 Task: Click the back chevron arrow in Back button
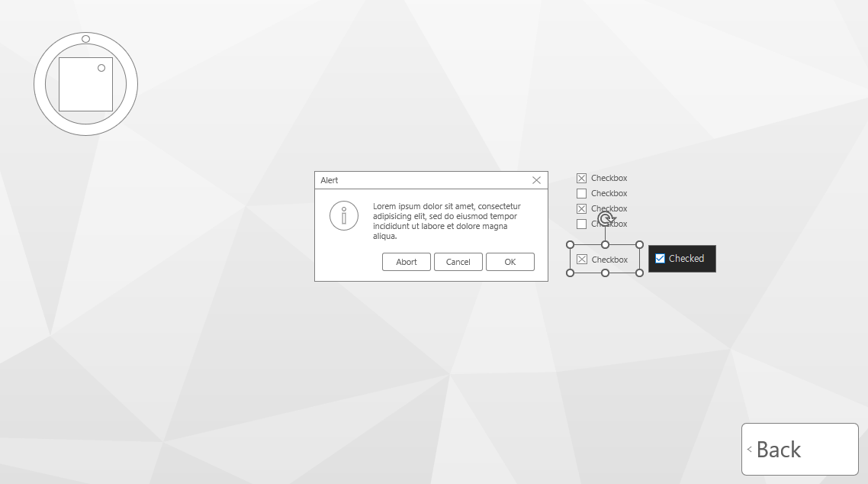pos(749,449)
